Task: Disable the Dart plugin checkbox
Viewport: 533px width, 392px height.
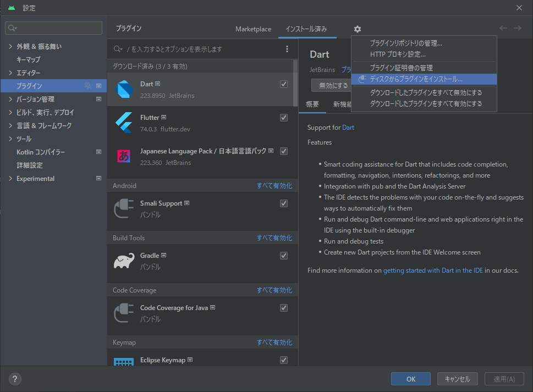Action: [x=284, y=84]
